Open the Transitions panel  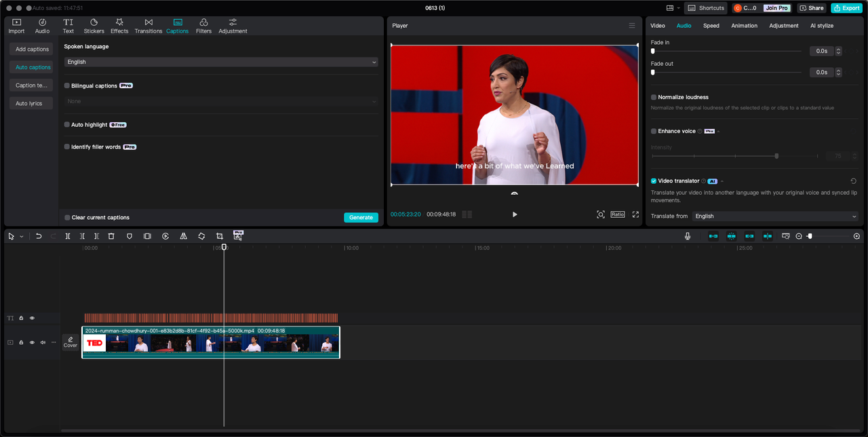[149, 26]
